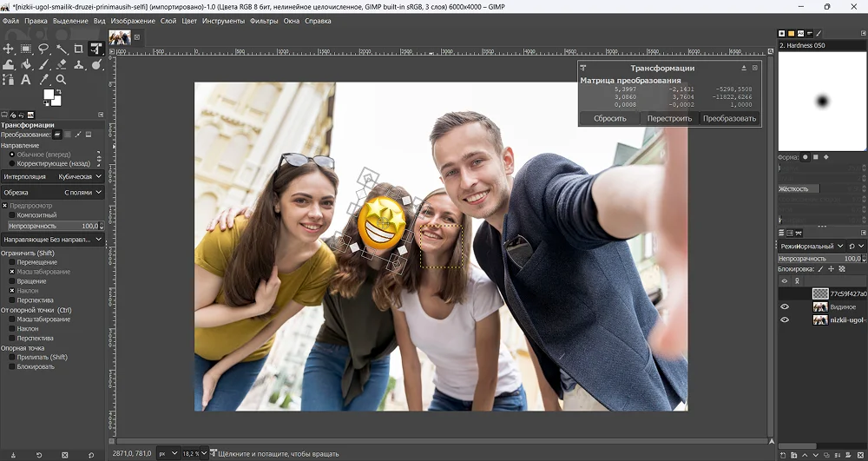Activate the Crop tool
Viewport: 868px width, 461px height.
point(79,49)
